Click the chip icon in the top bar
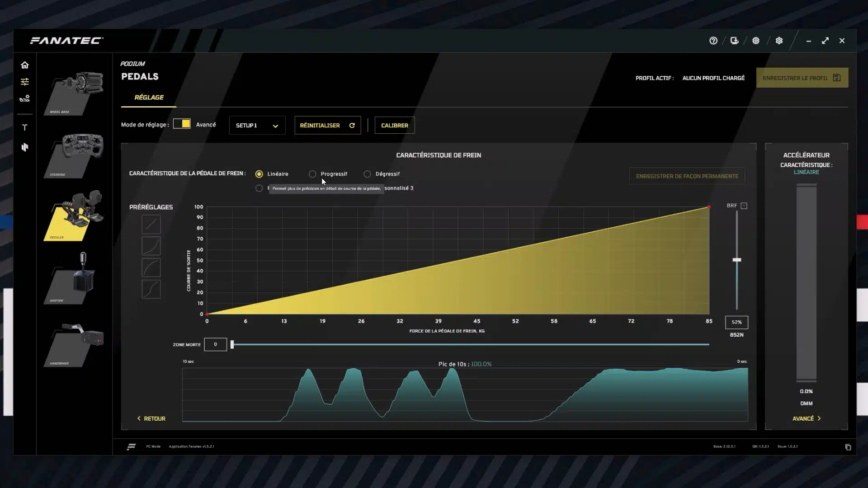The height and width of the screenshot is (488, 868). click(x=756, y=41)
